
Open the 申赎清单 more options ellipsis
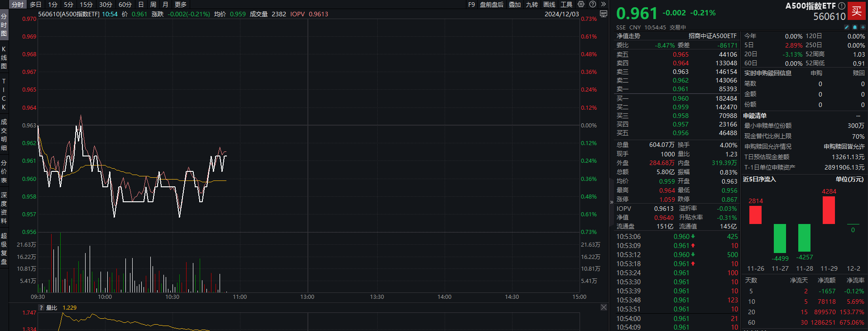[x=858, y=116]
